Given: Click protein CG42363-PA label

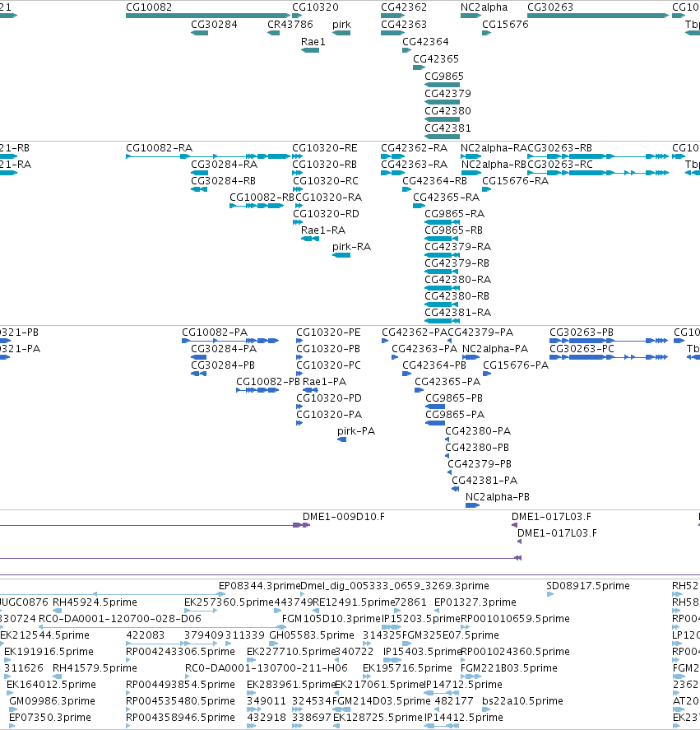Looking at the screenshot, I should 424,349.
